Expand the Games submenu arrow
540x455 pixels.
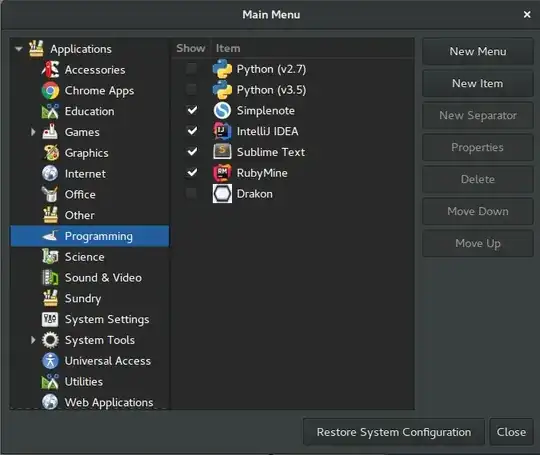click(x=33, y=132)
